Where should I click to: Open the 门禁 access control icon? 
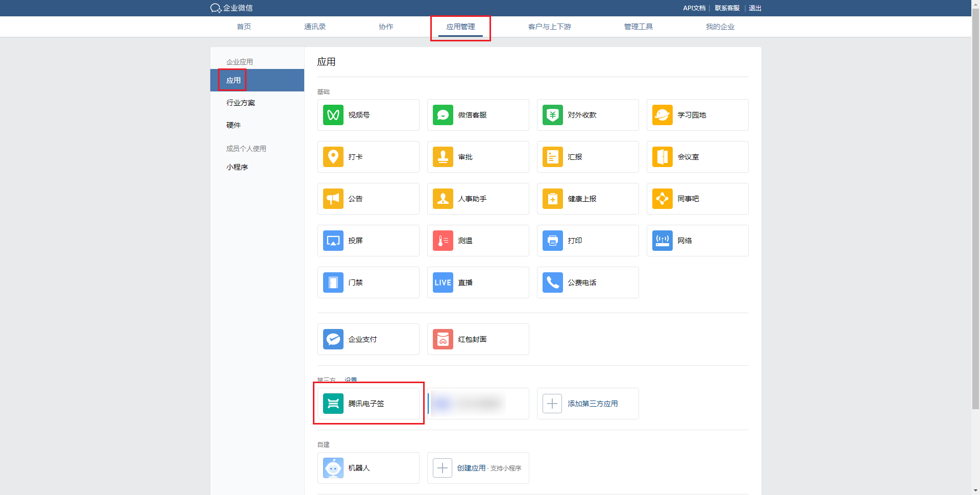[x=333, y=282]
